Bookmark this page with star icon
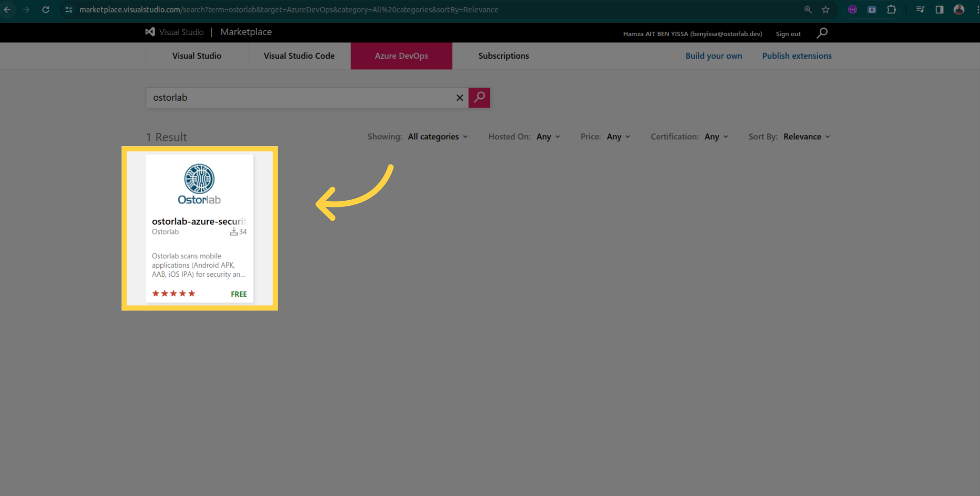This screenshot has width=980, height=496. 825,10
